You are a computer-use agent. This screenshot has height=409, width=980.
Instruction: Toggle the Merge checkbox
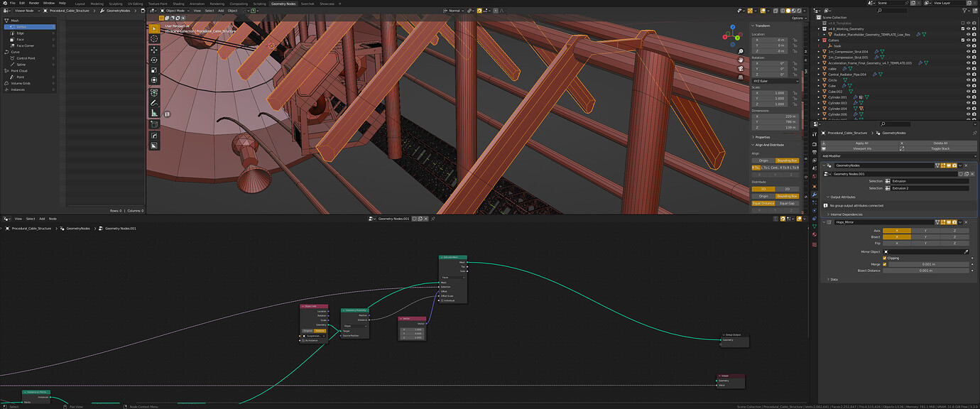pos(885,264)
